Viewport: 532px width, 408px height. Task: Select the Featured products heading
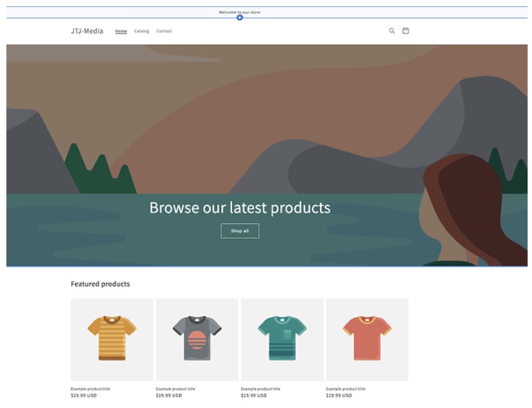coord(100,284)
